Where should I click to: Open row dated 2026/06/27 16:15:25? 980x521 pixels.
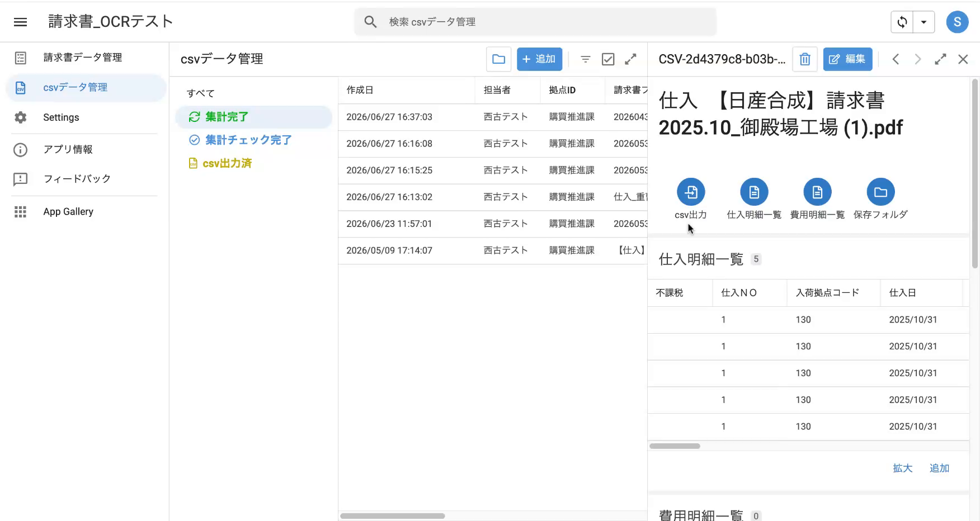493,170
